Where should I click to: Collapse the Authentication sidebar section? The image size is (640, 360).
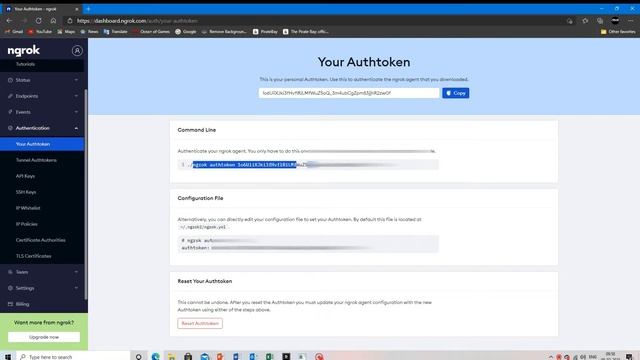pos(42,128)
